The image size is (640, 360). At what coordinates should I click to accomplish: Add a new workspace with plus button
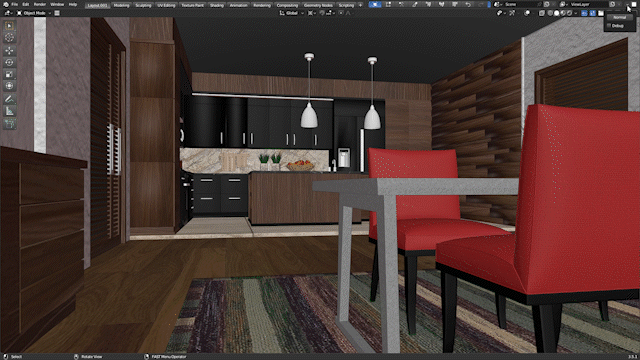tap(360, 5)
